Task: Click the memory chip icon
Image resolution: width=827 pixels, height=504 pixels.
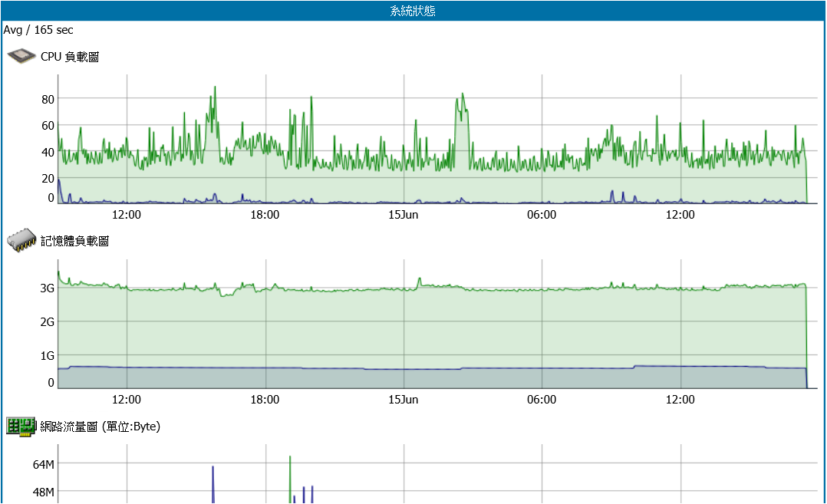Action: pyautogui.click(x=21, y=241)
